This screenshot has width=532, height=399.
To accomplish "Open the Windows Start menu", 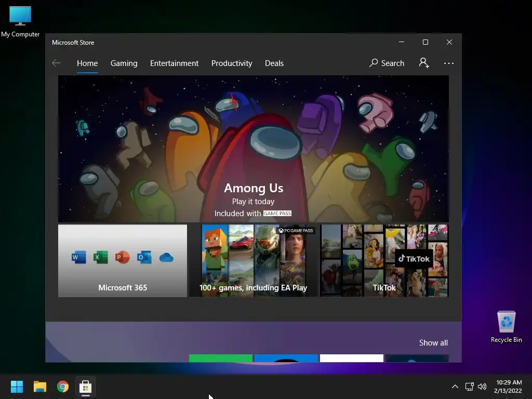I will coord(17,387).
